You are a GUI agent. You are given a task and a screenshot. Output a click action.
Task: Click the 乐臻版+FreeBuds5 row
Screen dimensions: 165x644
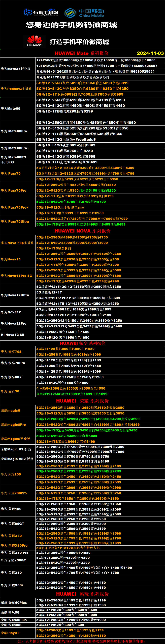click(66, 139)
